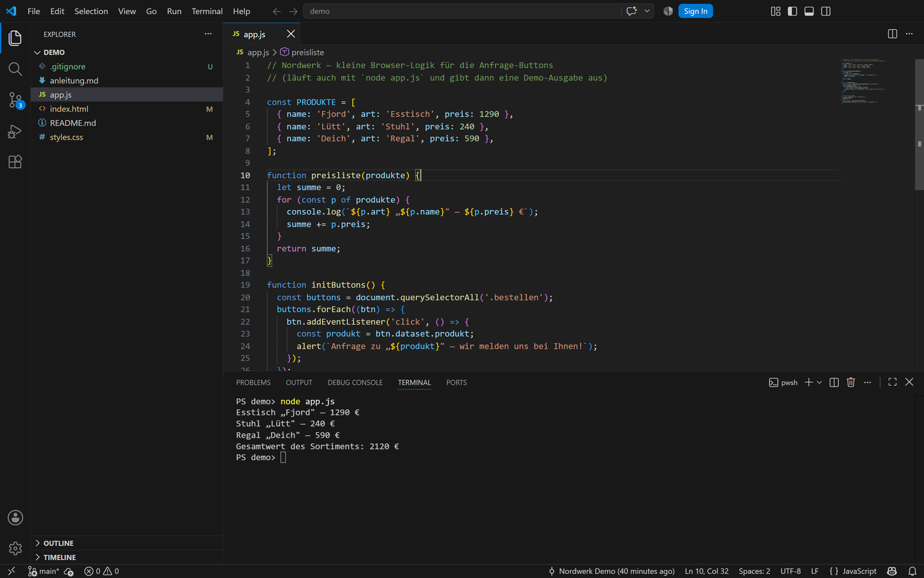Open the launch profile dropdown arrow
The image size is (924, 578).
coord(819,382)
